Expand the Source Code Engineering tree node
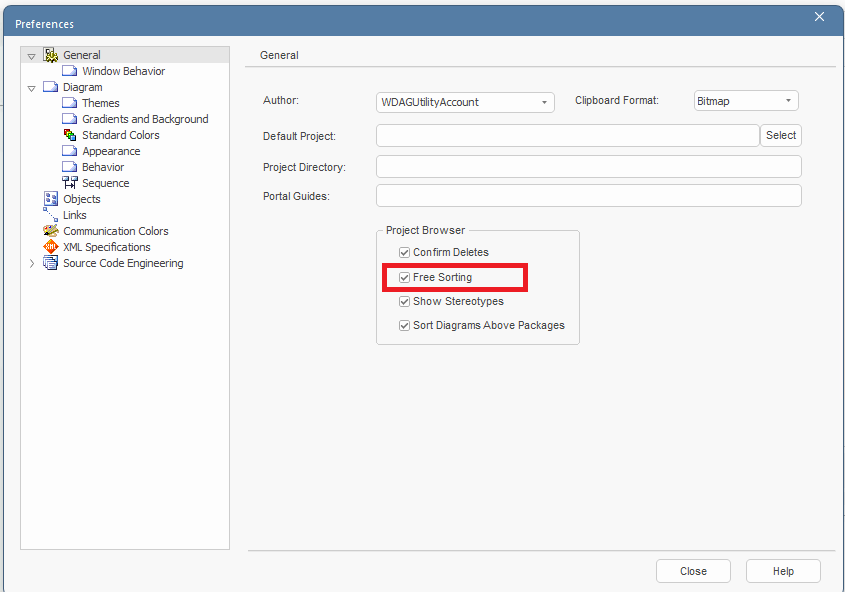 click(x=31, y=263)
